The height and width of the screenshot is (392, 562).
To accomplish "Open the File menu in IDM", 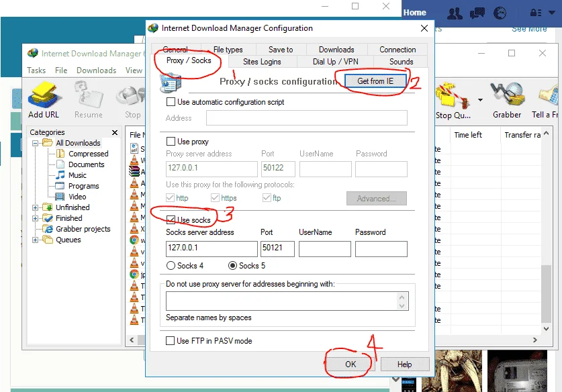I will (61, 70).
